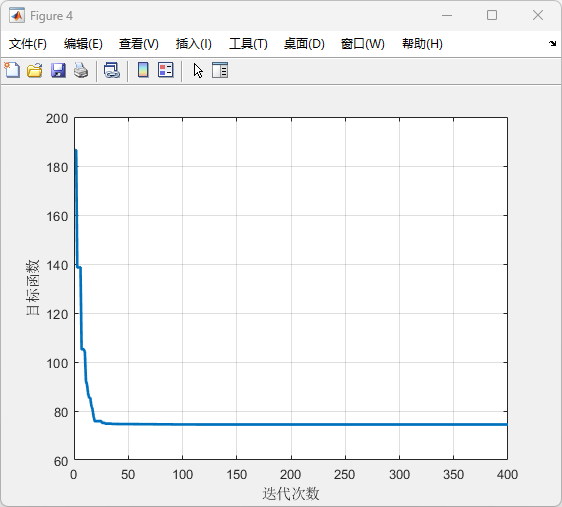Close the Figure 4 window
Viewport: 562px width, 507px height.
coord(538,15)
